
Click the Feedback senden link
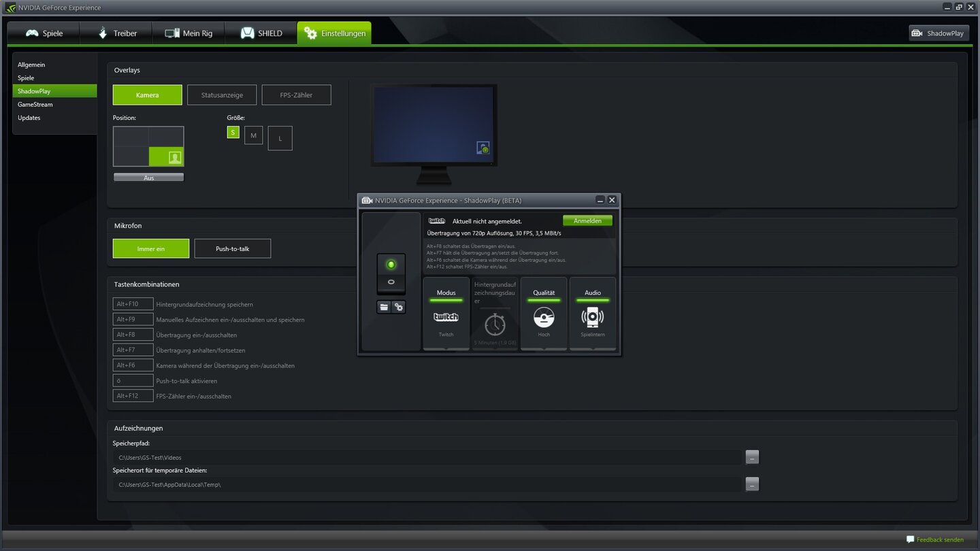(940, 540)
